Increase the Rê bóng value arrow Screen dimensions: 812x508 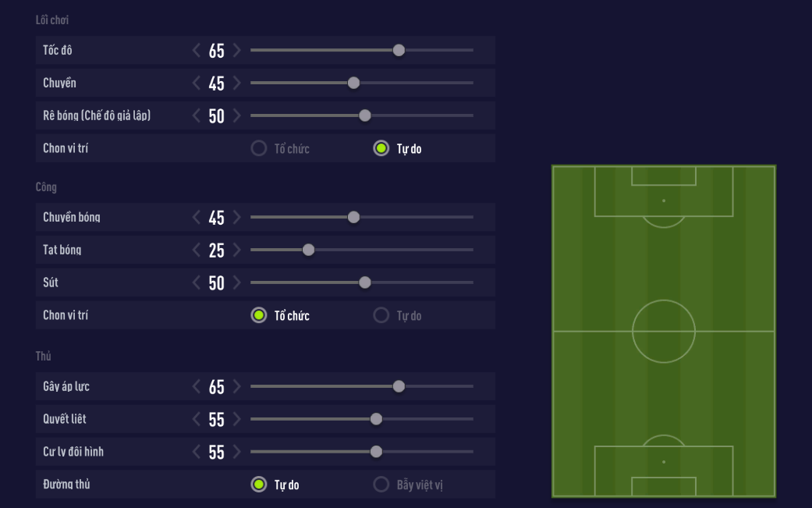pos(237,116)
